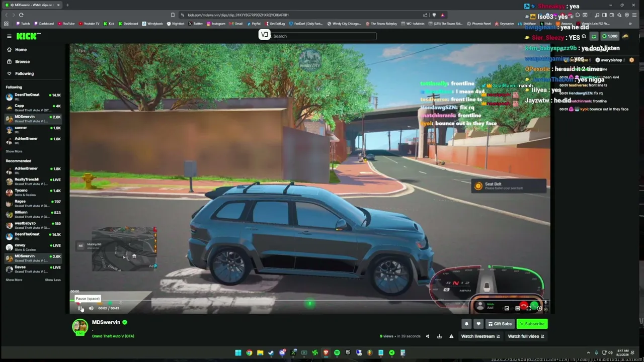Open the Youtube TV bookmark

tap(89, 24)
